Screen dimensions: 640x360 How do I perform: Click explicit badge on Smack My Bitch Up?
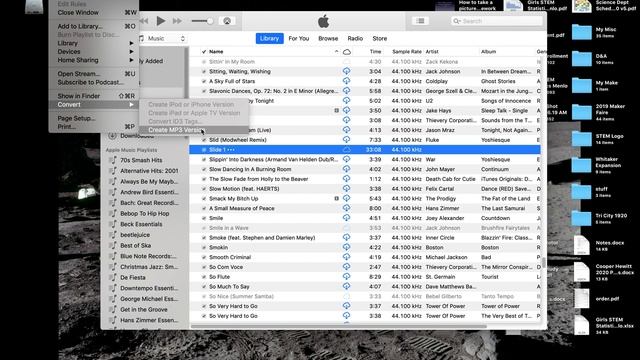337,199
